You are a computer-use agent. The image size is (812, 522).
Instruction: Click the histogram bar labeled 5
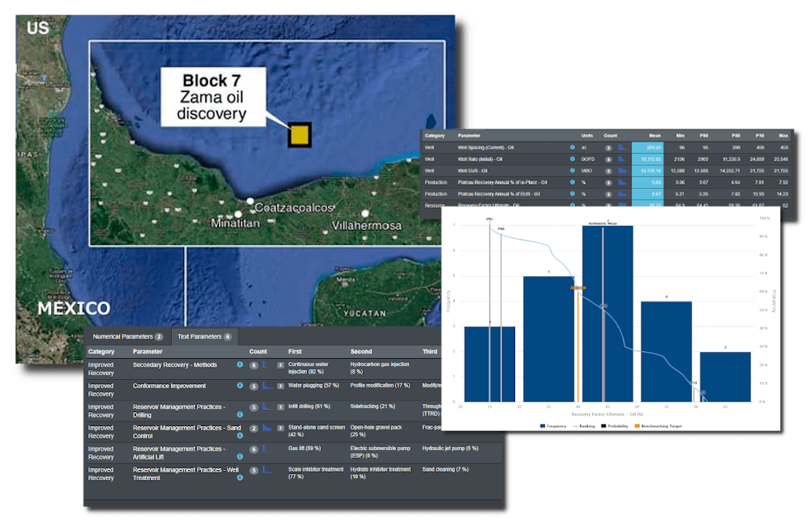(549, 339)
